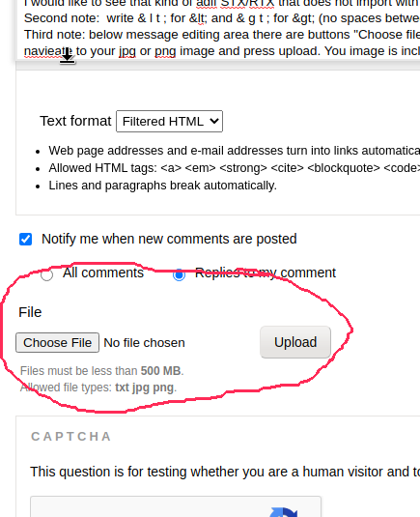Check the Notify me when new comments checkbox
This screenshot has width=420, height=517.
click(x=26, y=239)
